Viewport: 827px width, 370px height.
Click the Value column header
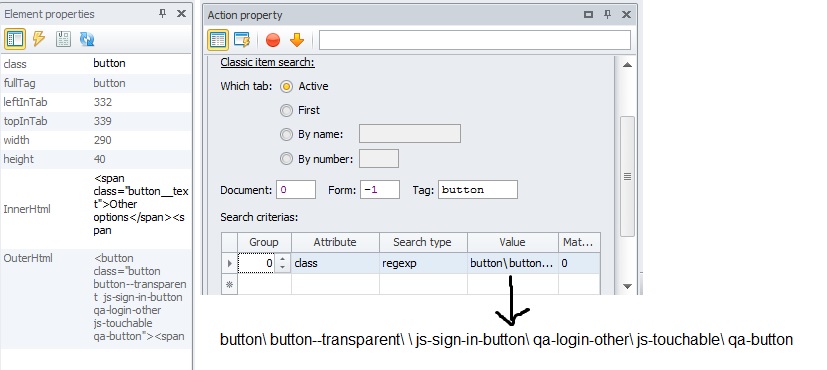512,242
